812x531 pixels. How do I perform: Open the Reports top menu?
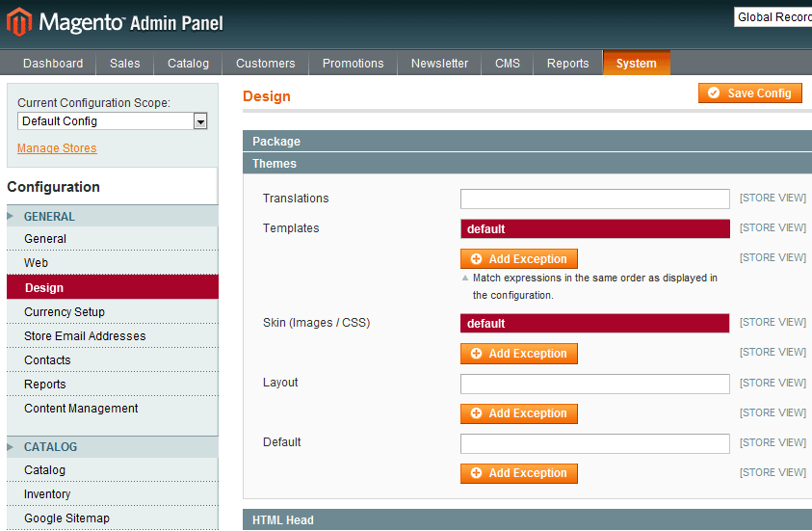click(567, 64)
